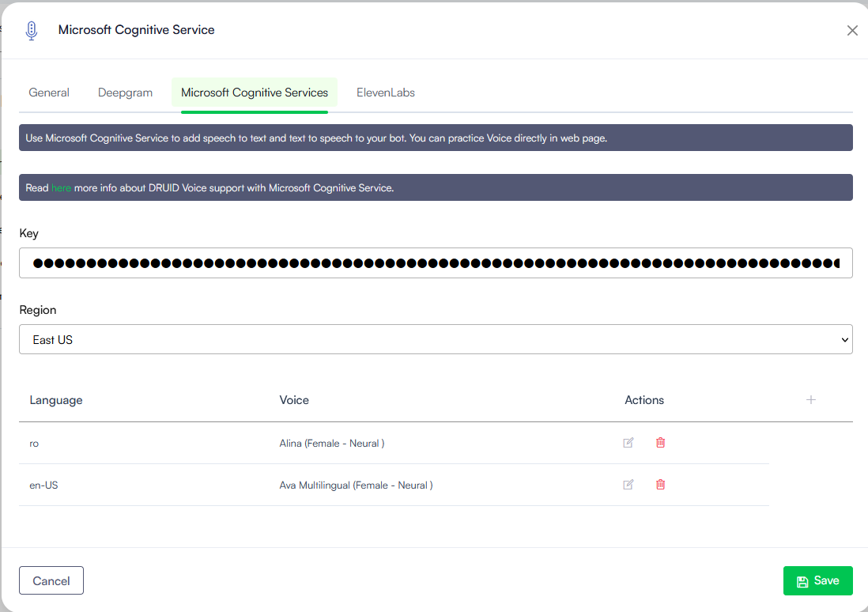
Task: Close the Microsoft Cognitive Service dialog
Action: (x=852, y=31)
